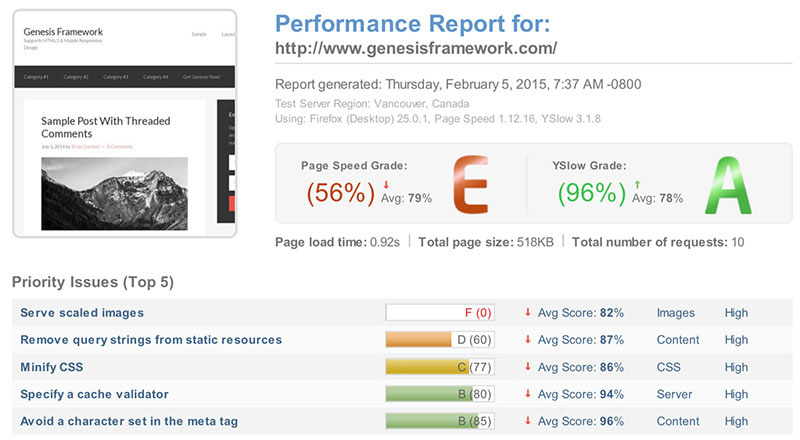This screenshot has height=440, width=800.
Task: Click the Avg Score: 94% text
Action: 581,394
